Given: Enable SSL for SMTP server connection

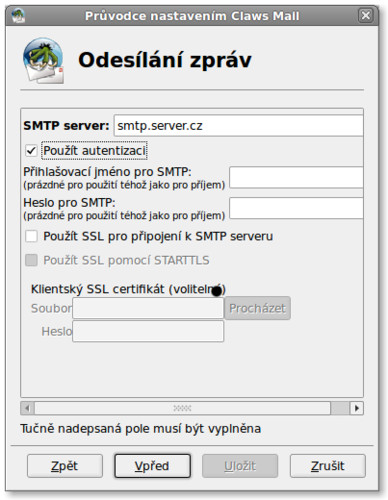Looking at the screenshot, I should pyautogui.click(x=31, y=236).
